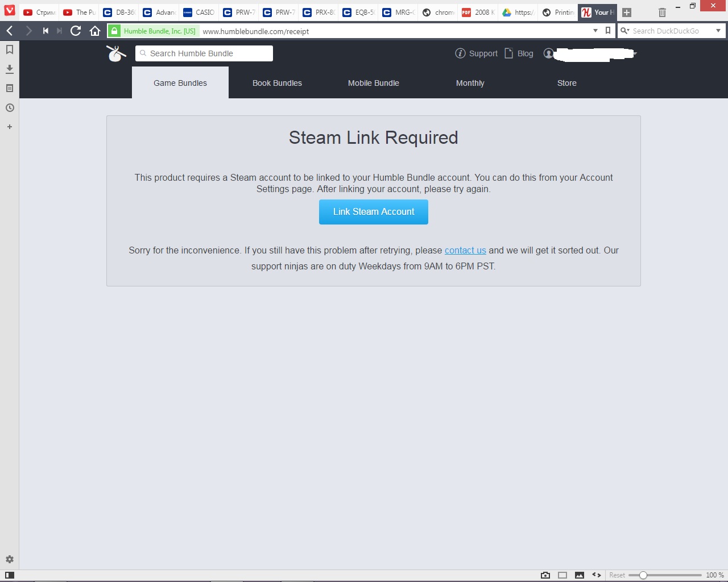
Task: Switch to the EQB-5 browser tab
Action: coord(358,12)
